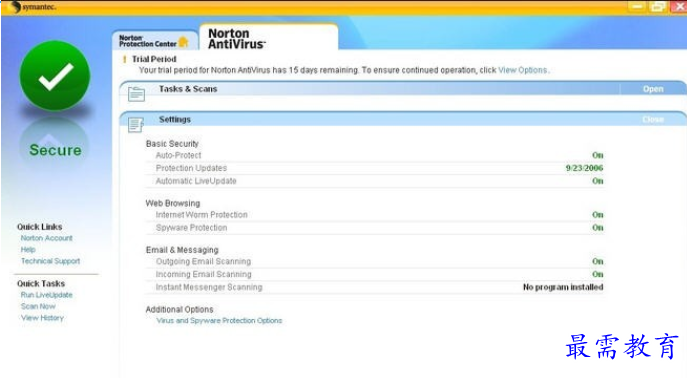
Task: Click the Additional Options heading
Action: tap(179, 309)
